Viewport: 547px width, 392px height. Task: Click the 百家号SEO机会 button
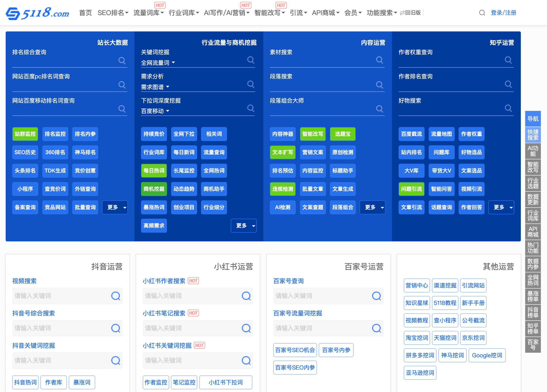295,350
